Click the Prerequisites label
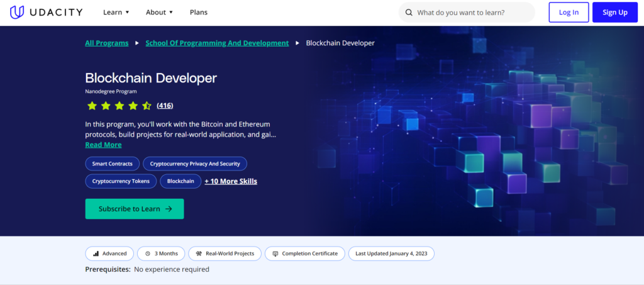The image size is (644, 285). [x=108, y=270]
